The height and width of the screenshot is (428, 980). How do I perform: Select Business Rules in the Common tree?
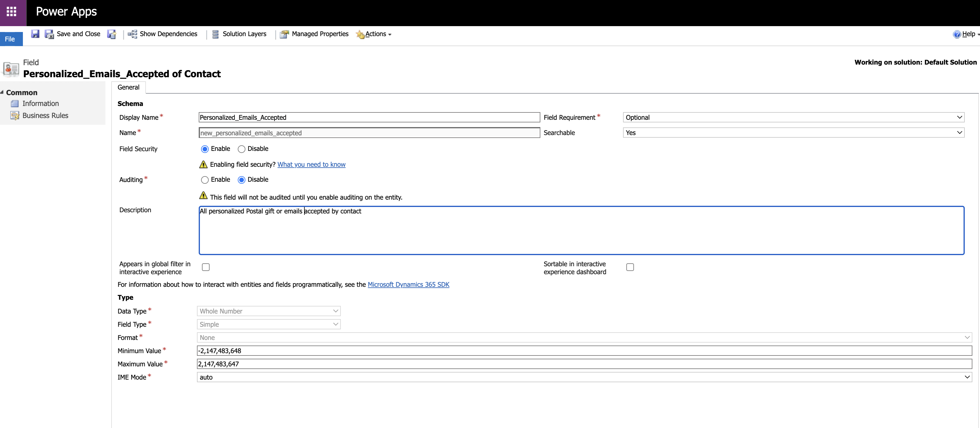point(45,116)
